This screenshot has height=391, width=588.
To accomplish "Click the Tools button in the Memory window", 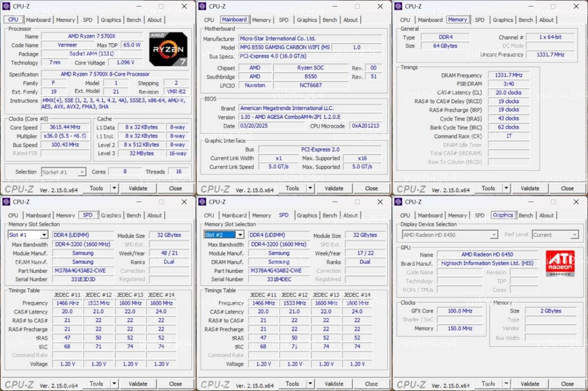I will pyautogui.click(x=489, y=188).
